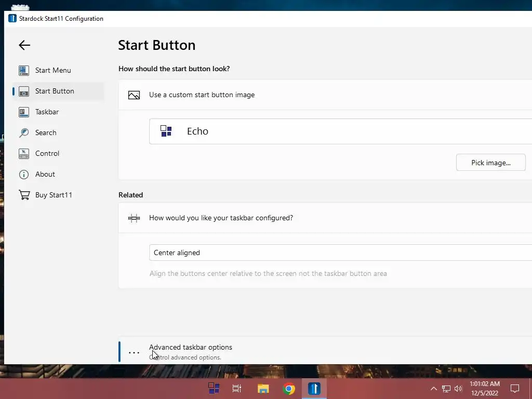Switch to the Search settings page
The height and width of the screenshot is (399, 532).
tap(58, 132)
